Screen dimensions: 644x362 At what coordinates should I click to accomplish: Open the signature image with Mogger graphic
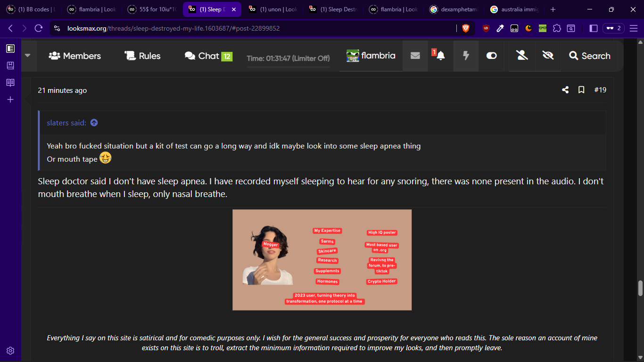(x=322, y=260)
